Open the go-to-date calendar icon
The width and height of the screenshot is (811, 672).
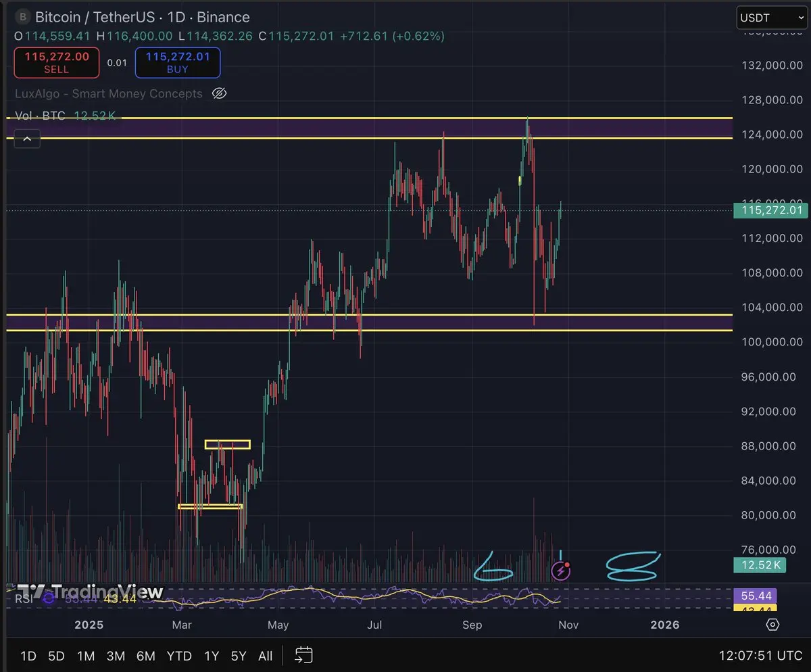pyautogui.click(x=304, y=654)
